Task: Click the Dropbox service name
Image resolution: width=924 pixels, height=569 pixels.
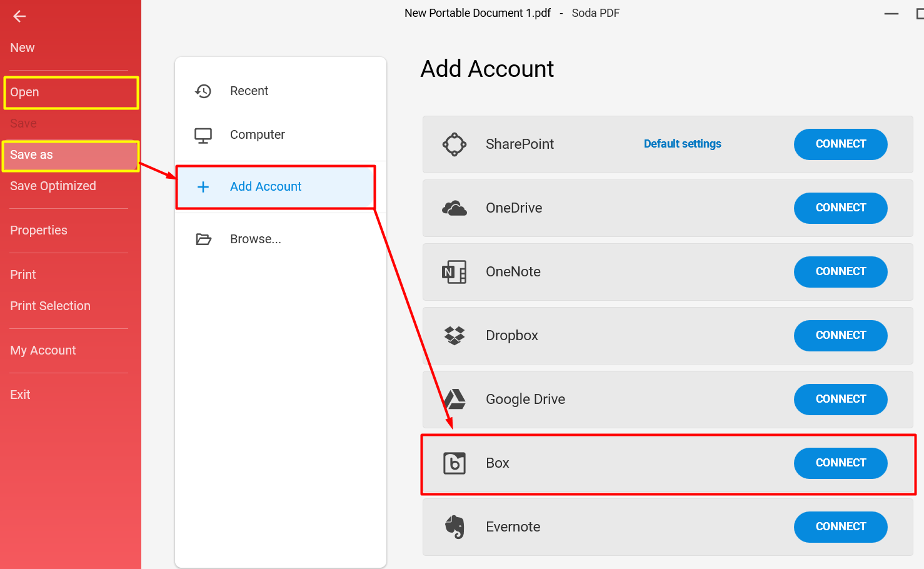Action: click(x=512, y=336)
